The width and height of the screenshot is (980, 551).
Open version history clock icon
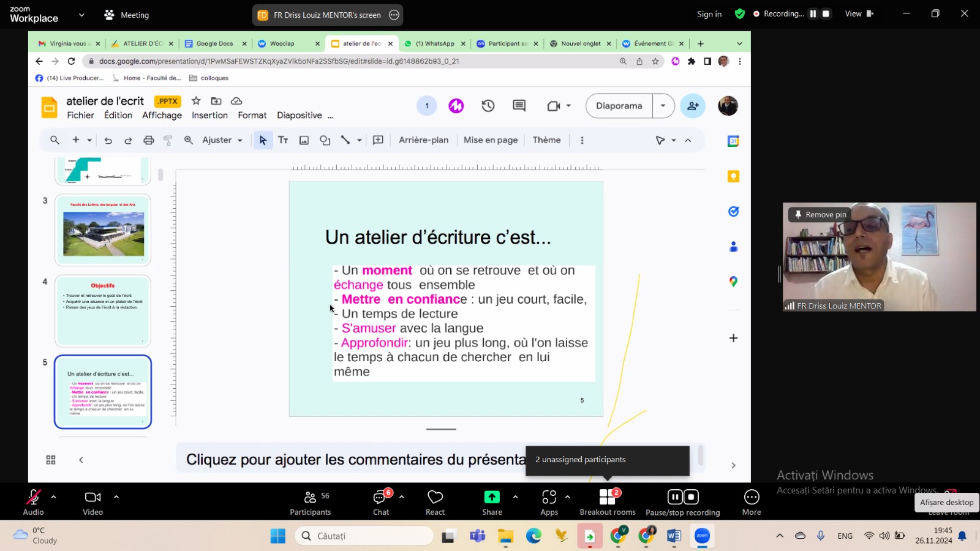(x=488, y=106)
